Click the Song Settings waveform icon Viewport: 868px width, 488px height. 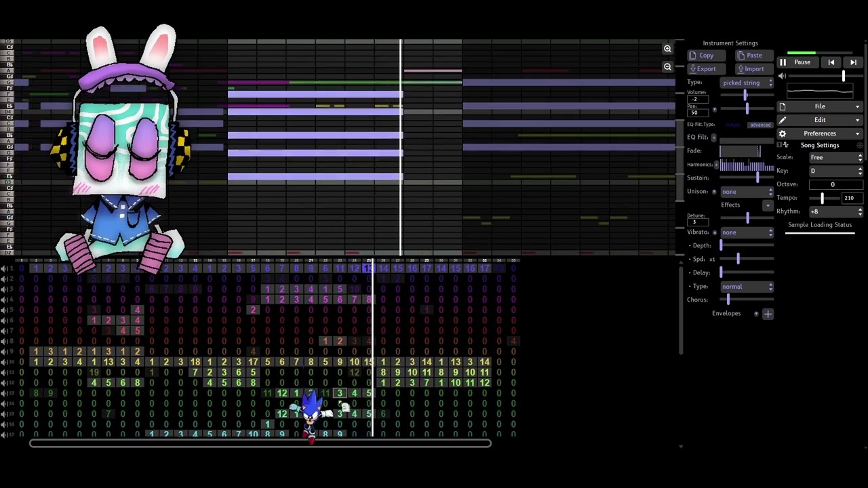pyautogui.click(x=786, y=145)
